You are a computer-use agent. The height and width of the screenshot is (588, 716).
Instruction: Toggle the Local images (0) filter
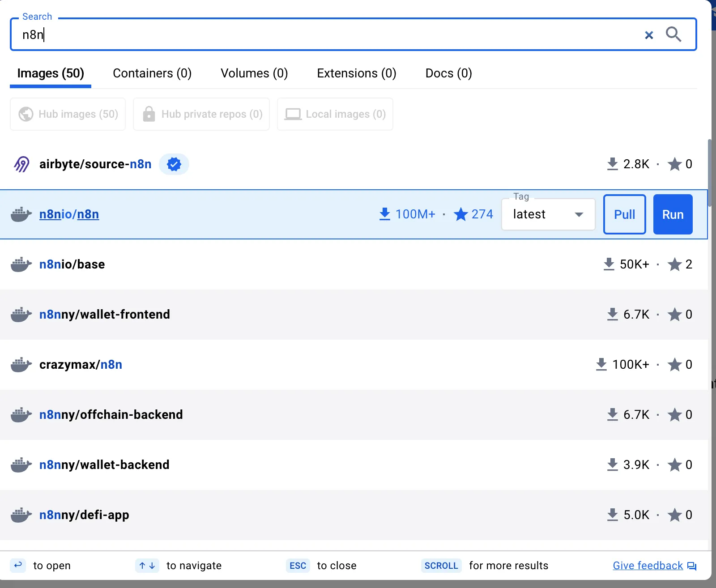(x=335, y=114)
